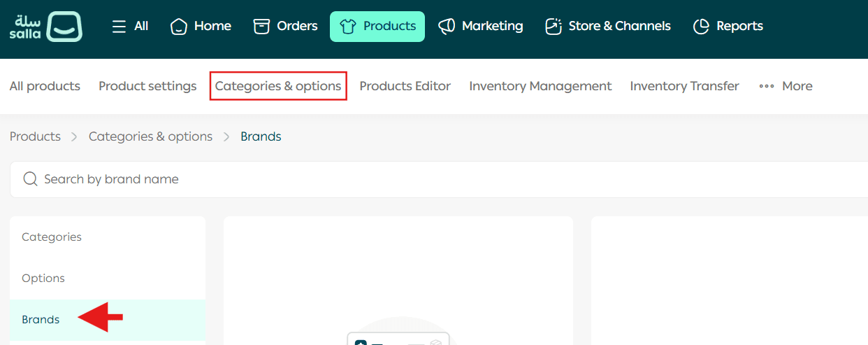
Task: Click the Salla logo icon
Action: [x=64, y=27]
